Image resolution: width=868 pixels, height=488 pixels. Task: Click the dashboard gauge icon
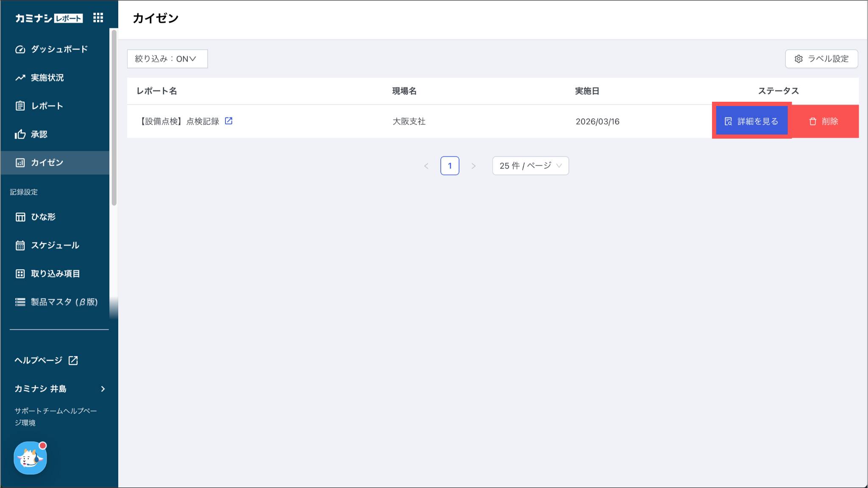[x=20, y=49]
